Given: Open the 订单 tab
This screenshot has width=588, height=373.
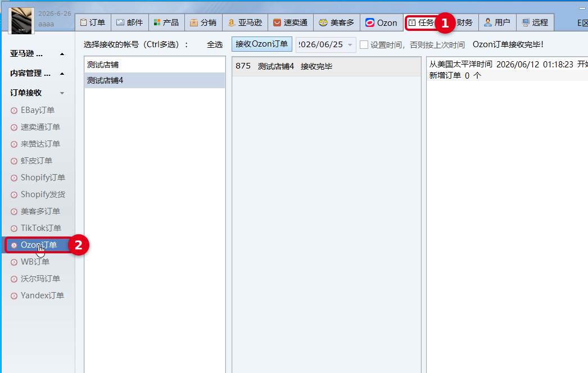Looking at the screenshot, I should [93, 22].
